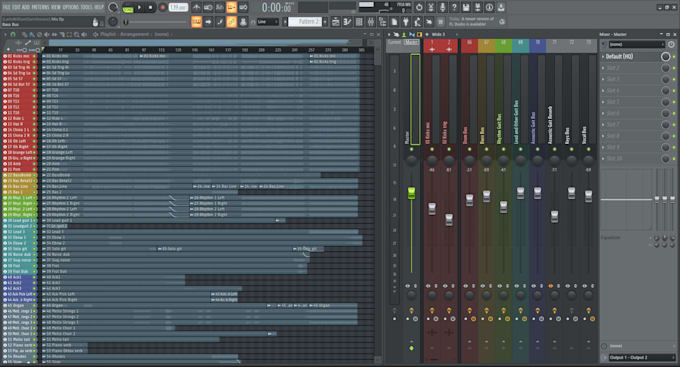Click the Channel rack view icon
The width and height of the screenshot is (680, 367).
(359, 22)
